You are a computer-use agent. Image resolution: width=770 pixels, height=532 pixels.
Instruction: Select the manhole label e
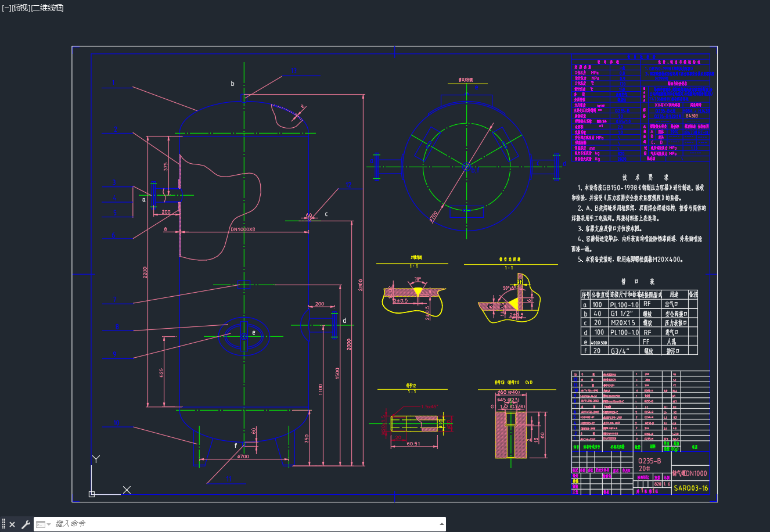[x=254, y=333]
